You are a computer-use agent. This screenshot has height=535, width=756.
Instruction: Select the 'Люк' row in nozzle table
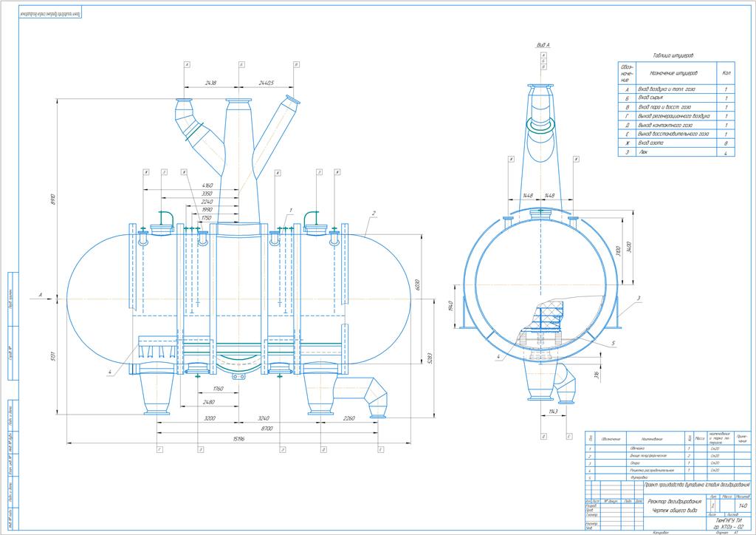point(643,152)
